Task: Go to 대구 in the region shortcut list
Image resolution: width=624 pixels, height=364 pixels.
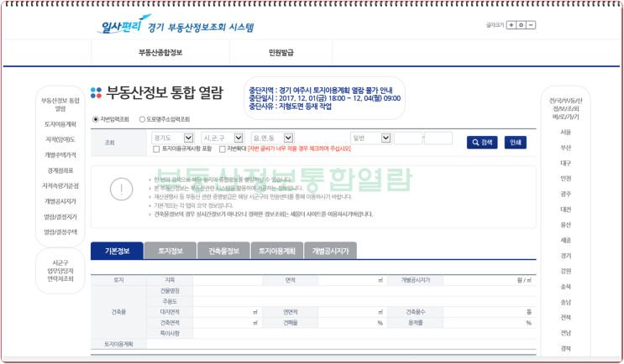Action: 565,164
